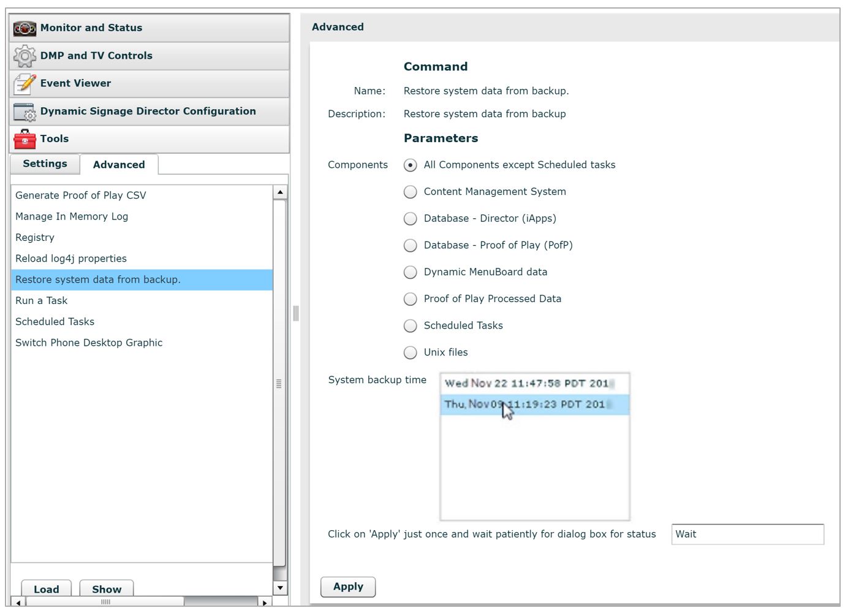This screenshot has width=848, height=616.
Task: Click the Event Viewer pencil icon
Action: coord(23,83)
